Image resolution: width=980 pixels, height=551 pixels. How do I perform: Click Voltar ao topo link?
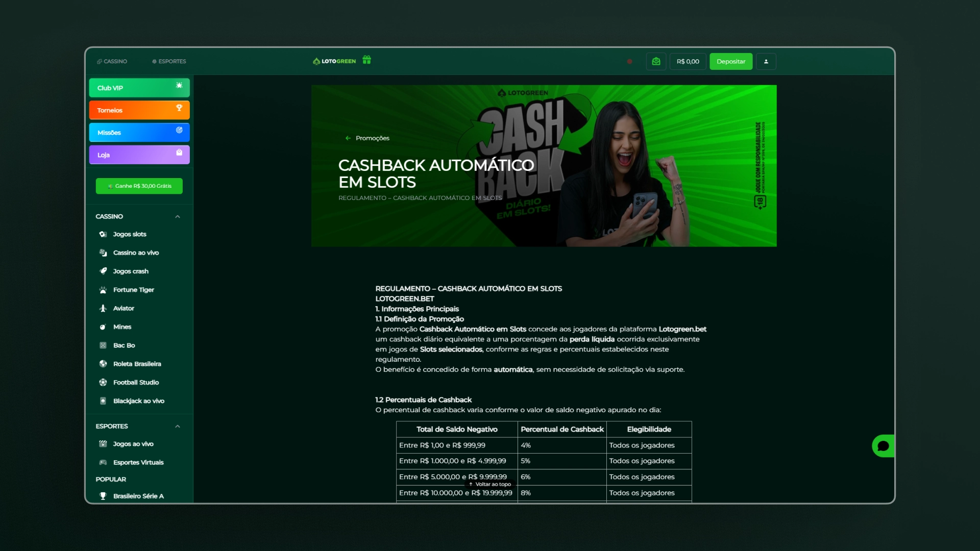(490, 484)
